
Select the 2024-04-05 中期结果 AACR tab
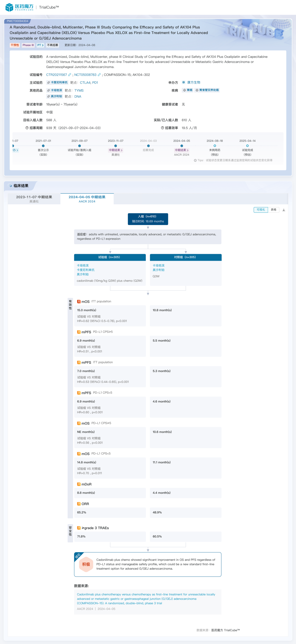(x=87, y=199)
